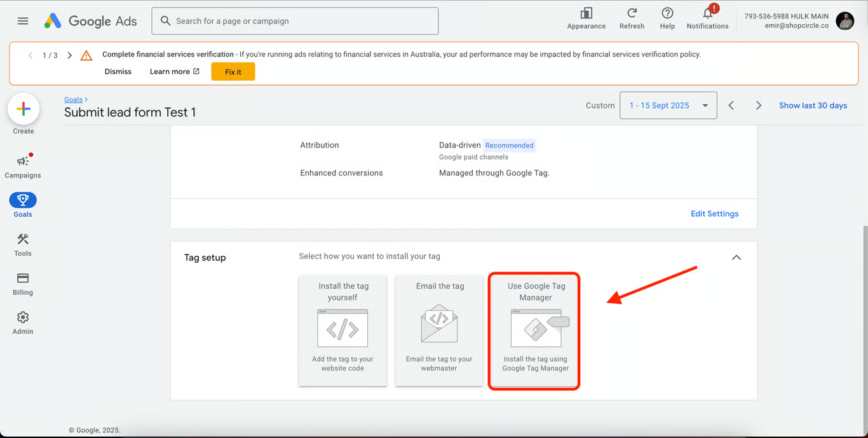
Task: Select Install the tag yourself card
Action: [x=342, y=330]
